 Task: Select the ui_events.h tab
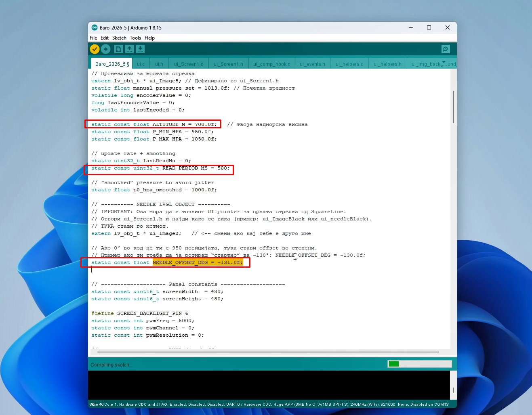point(312,64)
